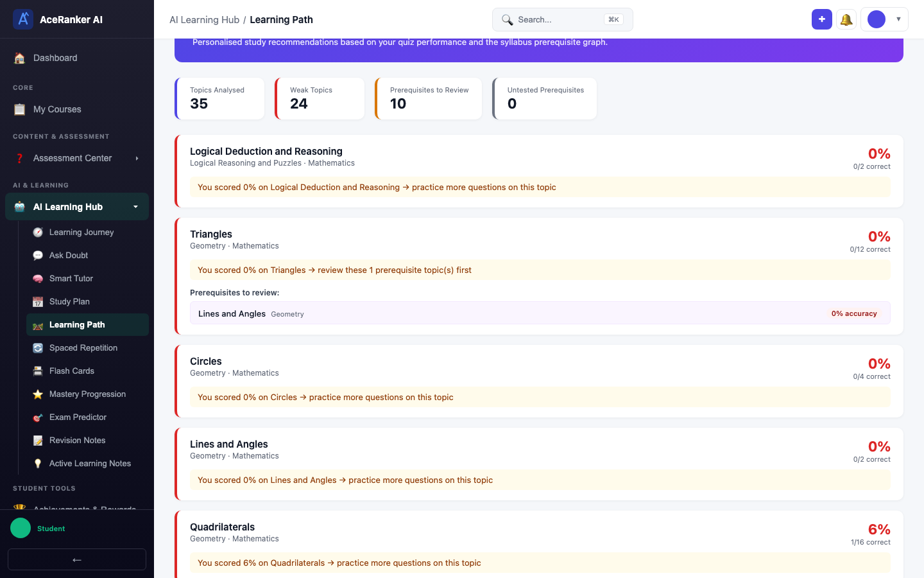Collapse AI Learning Hub caret
The image size is (924, 578).
point(135,207)
